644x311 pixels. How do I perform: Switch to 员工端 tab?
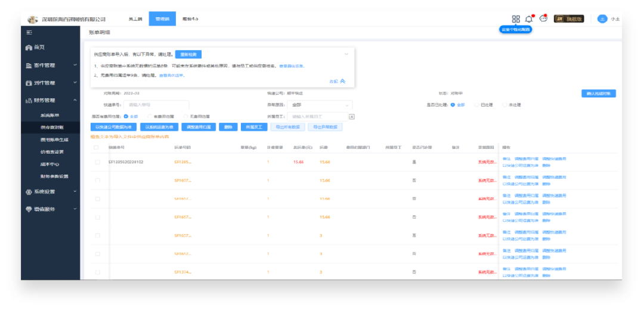[x=135, y=19]
